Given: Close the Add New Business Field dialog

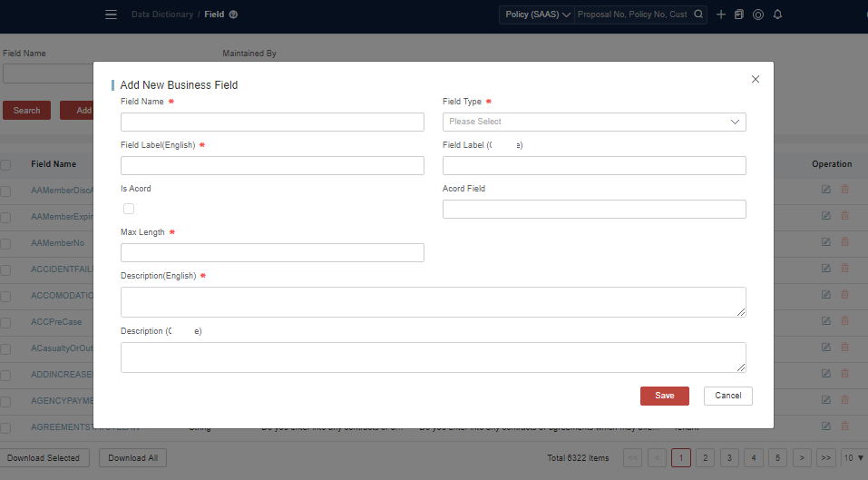Looking at the screenshot, I should [x=755, y=79].
